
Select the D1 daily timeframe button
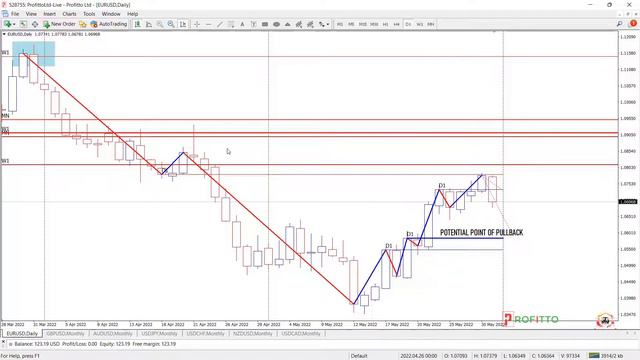408,24
